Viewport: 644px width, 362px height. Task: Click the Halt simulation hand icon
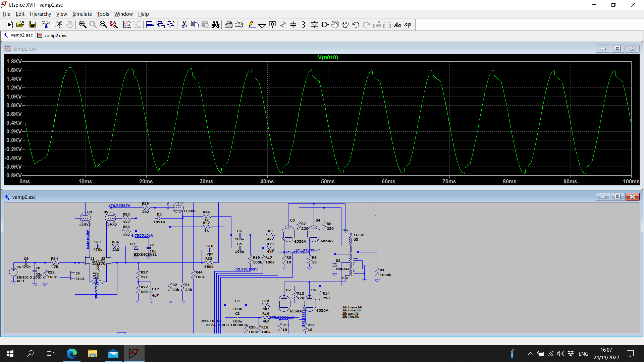coord(69,24)
